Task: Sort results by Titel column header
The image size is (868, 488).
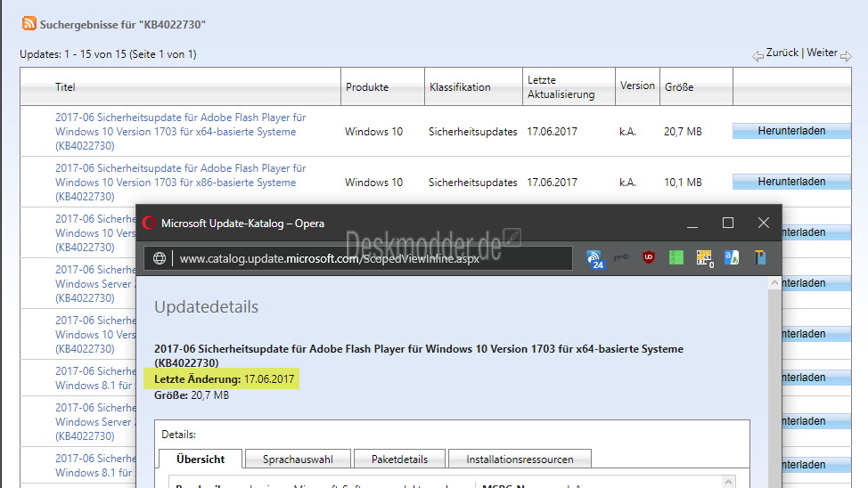Action: 65,87
